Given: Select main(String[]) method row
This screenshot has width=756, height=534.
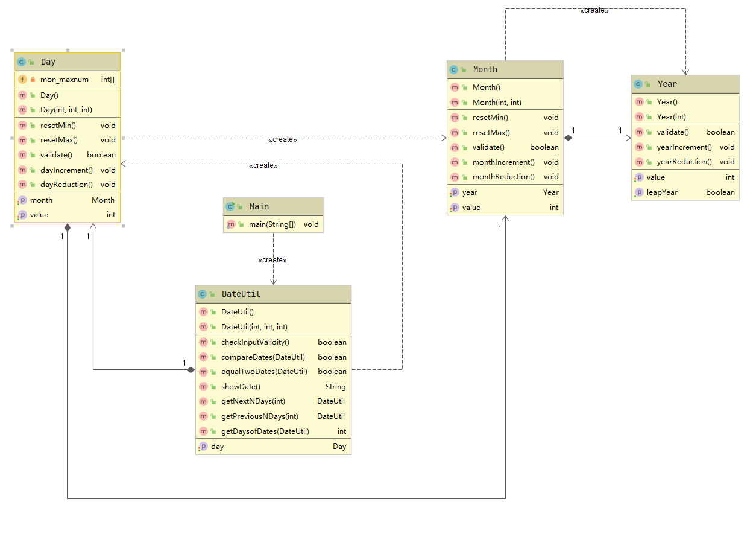Looking at the screenshot, I should [273, 224].
